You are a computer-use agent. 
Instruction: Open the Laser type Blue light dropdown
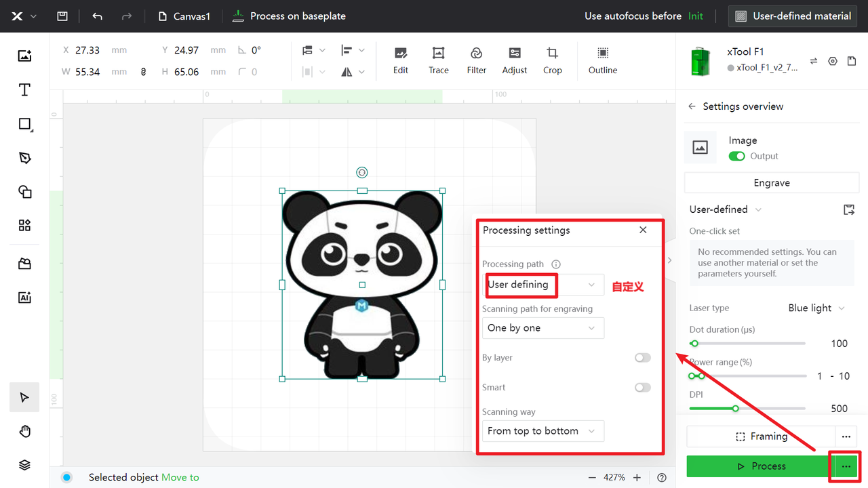(816, 308)
